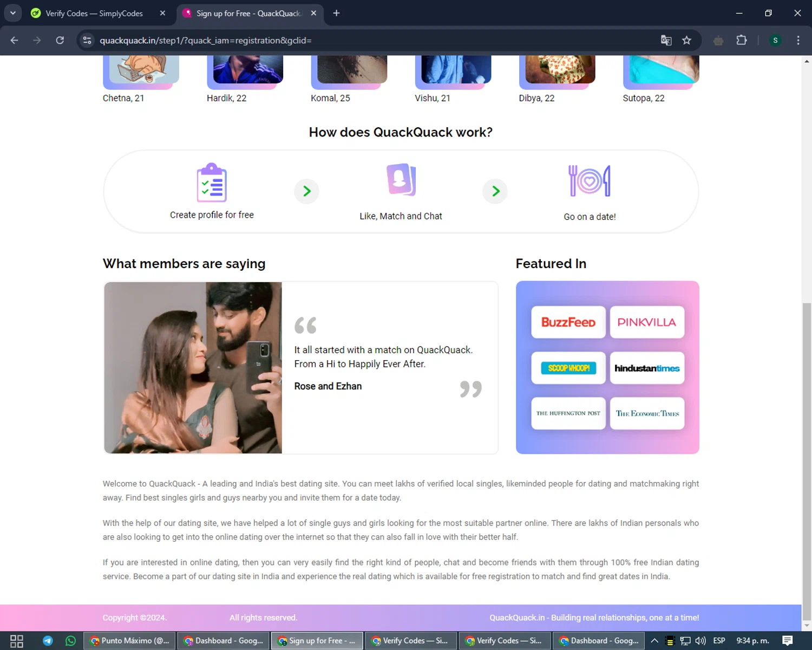Click the Go on a date dinner icon

click(x=590, y=180)
